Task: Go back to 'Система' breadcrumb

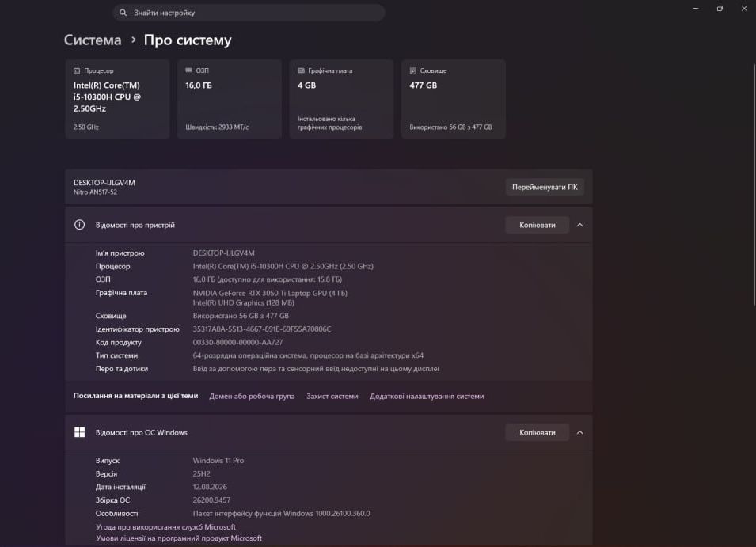Action: [x=93, y=40]
